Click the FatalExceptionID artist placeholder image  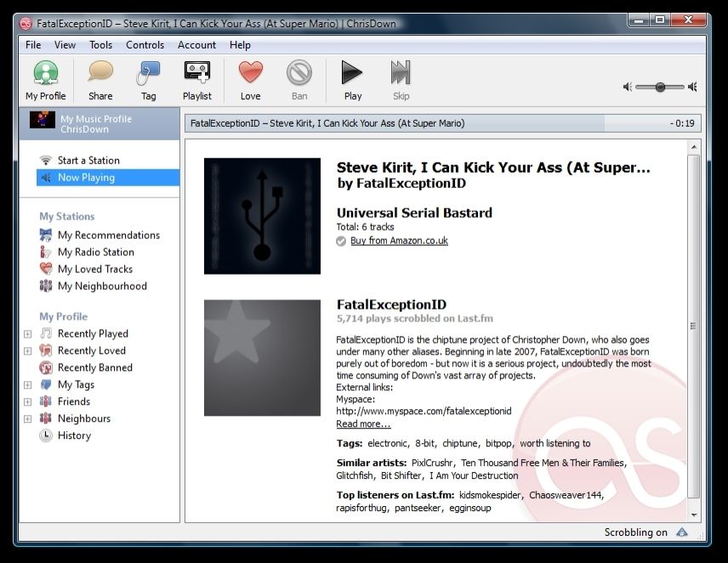(x=262, y=358)
